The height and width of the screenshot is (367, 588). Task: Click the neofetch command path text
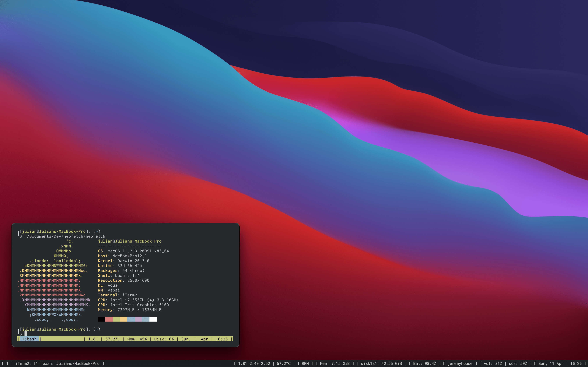coord(65,236)
